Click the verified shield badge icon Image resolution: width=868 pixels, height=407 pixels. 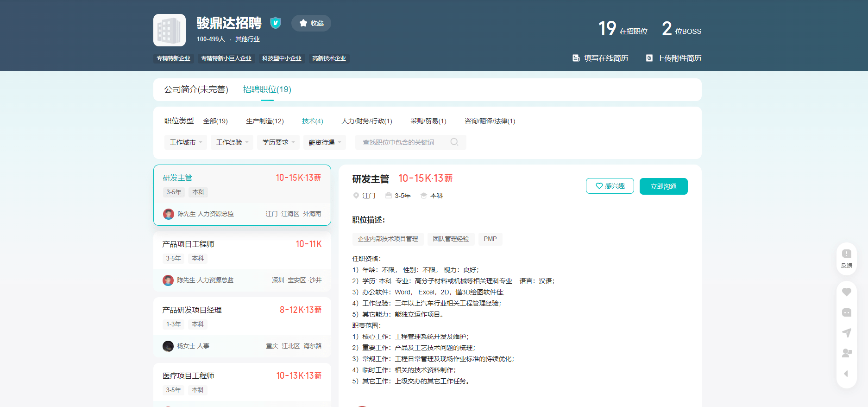tap(276, 23)
